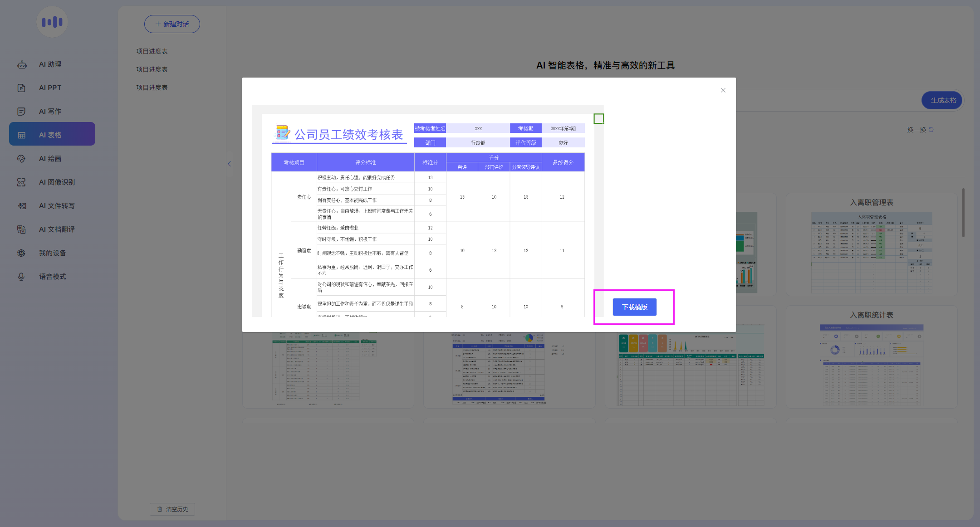Open AI 写作 via its icon
980x527 pixels.
click(21, 112)
